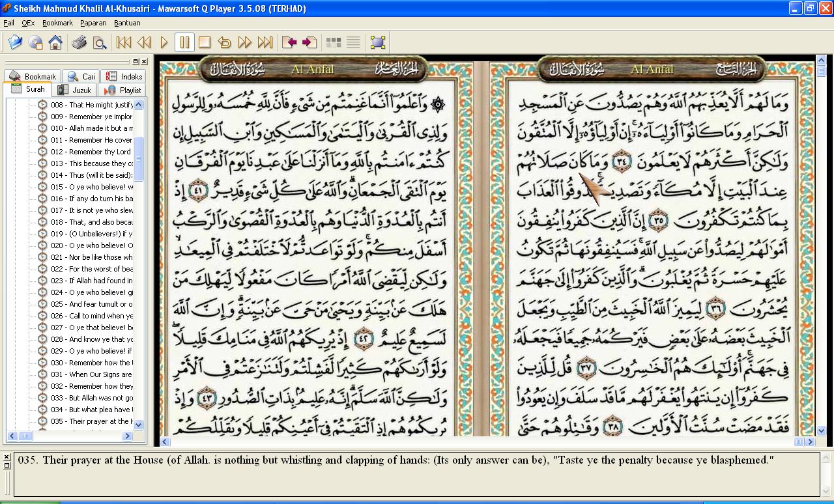Switch to the Juzuk tab
The width and height of the screenshot is (834, 504).
tap(74, 90)
